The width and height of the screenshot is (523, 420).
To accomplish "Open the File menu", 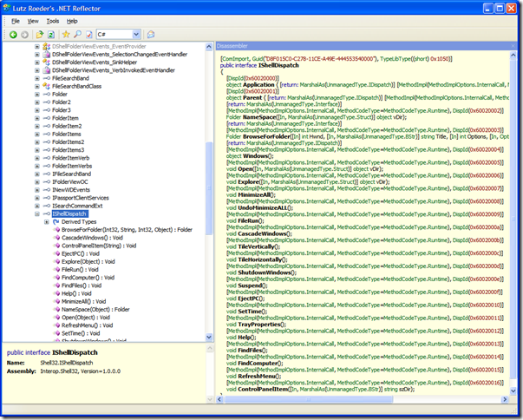I will [16, 21].
